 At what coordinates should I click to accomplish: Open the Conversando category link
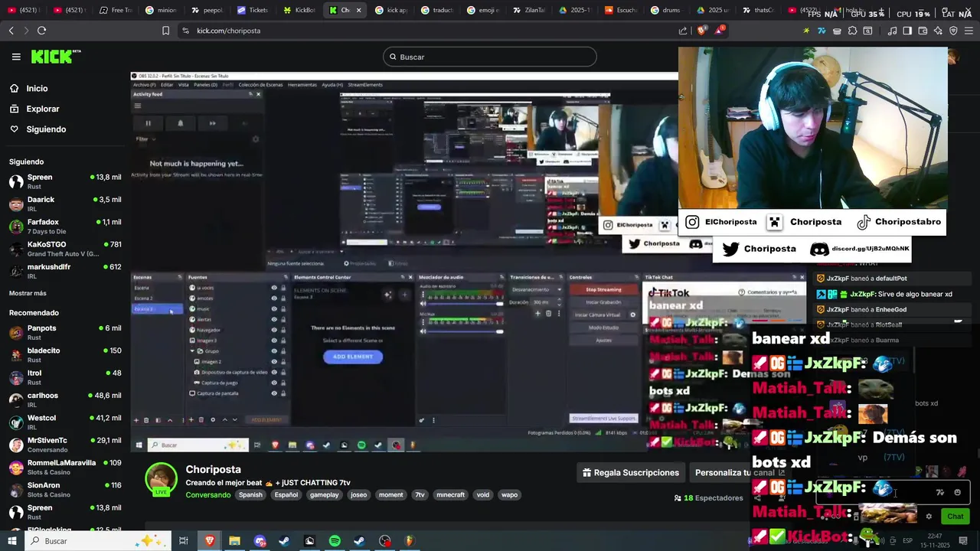coord(207,495)
